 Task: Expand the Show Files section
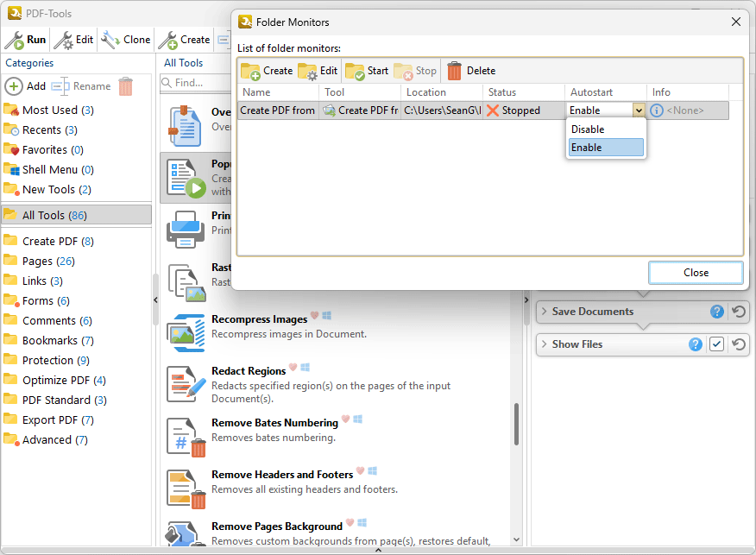545,344
